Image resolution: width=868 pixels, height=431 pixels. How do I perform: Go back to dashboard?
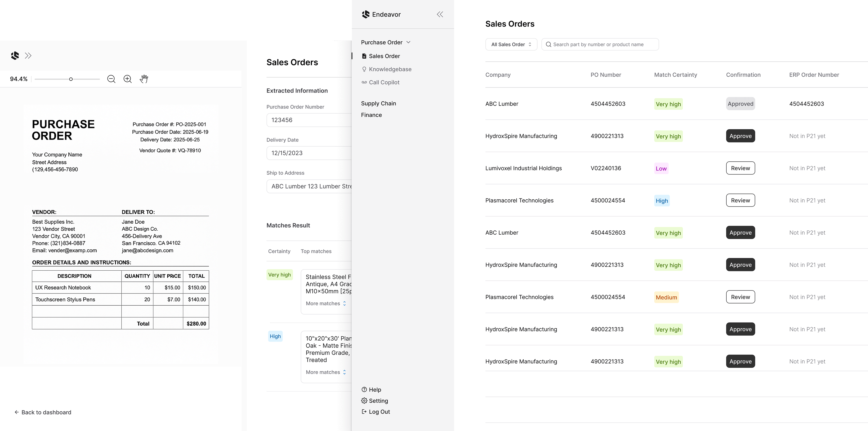point(43,412)
